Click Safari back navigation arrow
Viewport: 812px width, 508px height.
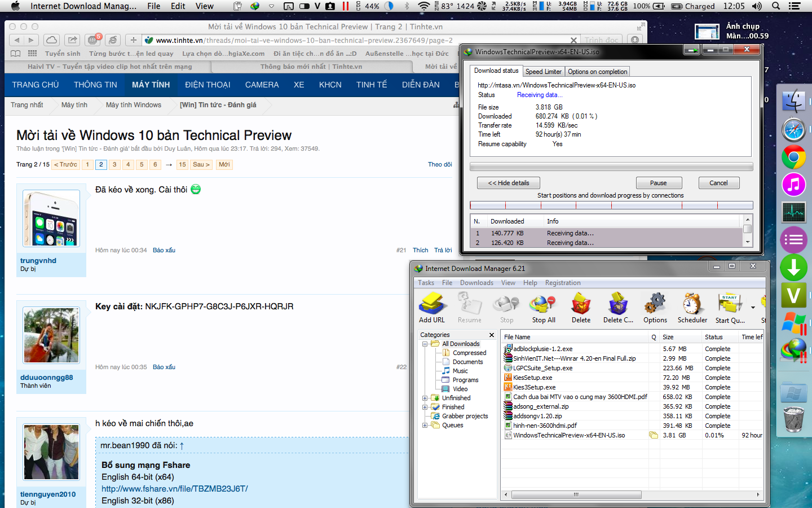click(x=17, y=40)
